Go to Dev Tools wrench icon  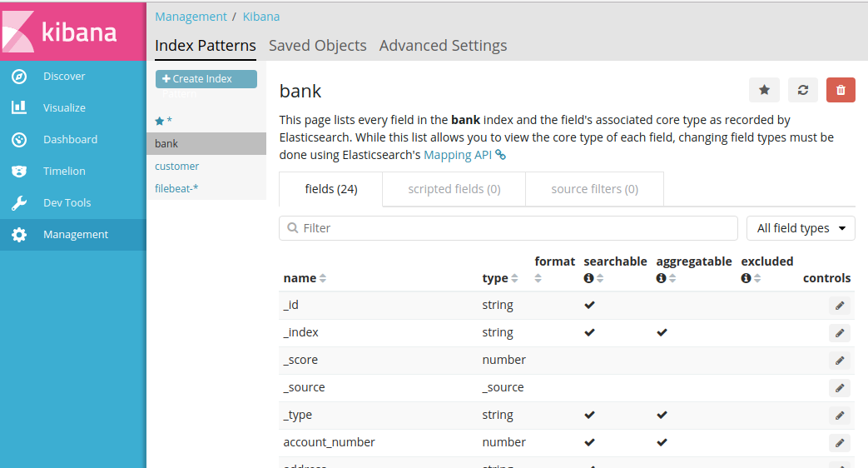coord(19,203)
